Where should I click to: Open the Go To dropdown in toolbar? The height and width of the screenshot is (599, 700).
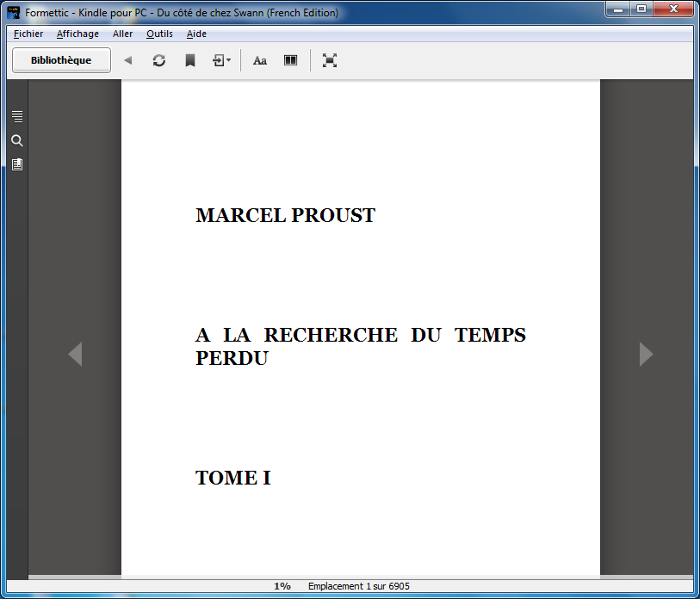[x=221, y=60]
